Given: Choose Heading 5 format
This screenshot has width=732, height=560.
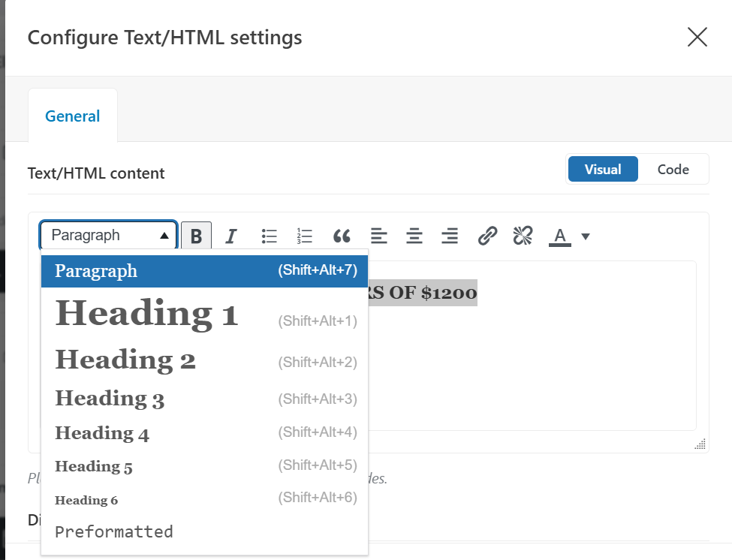Looking at the screenshot, I should point(204,466).
